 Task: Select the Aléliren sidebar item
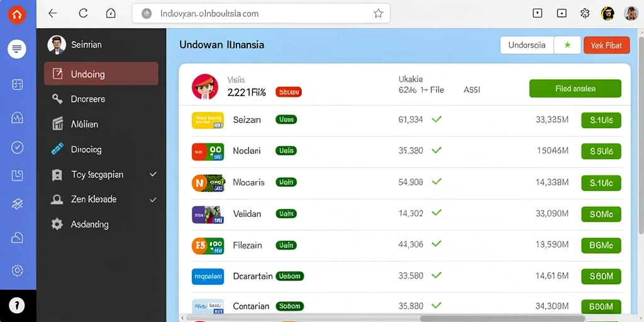[x=101, y=124]
